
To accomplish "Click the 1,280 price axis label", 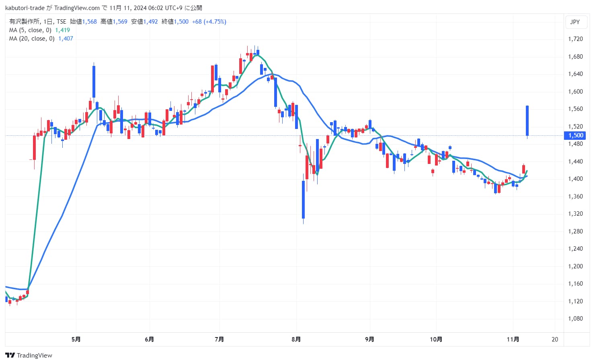I will pos(575,231).
